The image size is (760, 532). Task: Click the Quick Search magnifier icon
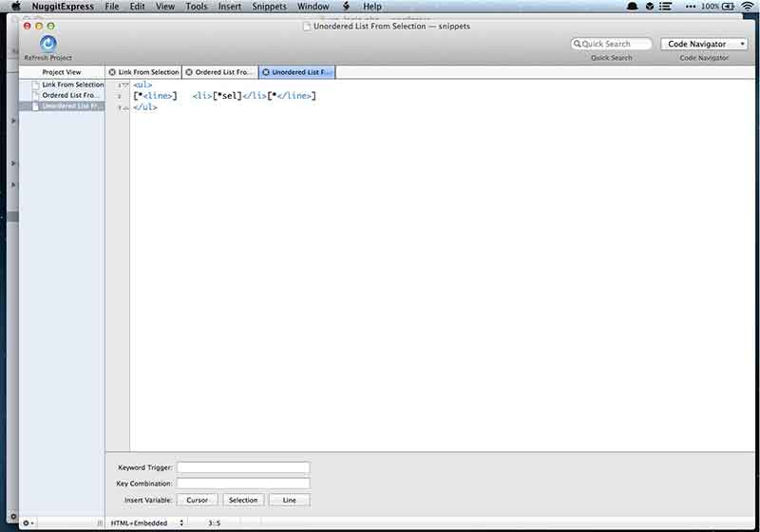(577, 44)
